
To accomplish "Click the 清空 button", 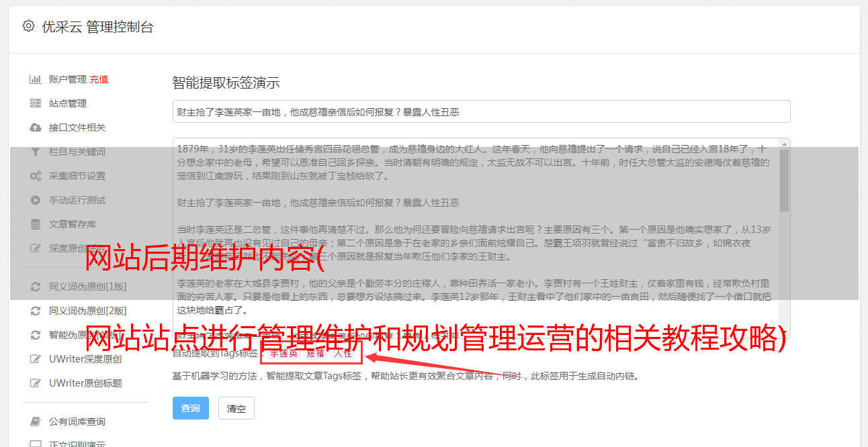I will tap(236, 408).
